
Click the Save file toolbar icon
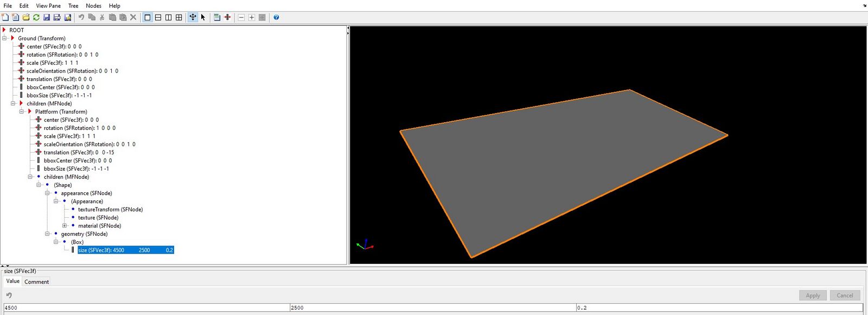pos(47,17)
